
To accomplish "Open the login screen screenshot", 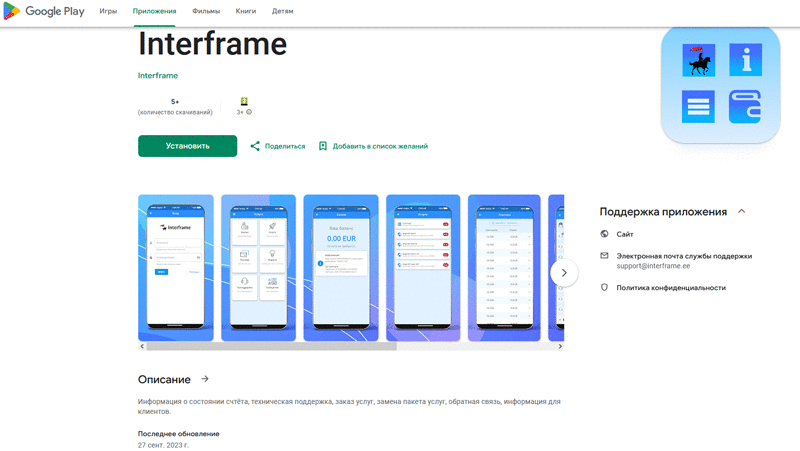I will click(176, 268).
